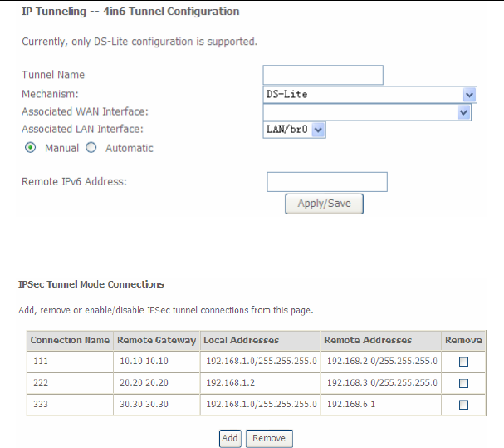The width and height of the screenshot is (504, 448).
Task: Check Remove box for connection 333
Action: 463,405
